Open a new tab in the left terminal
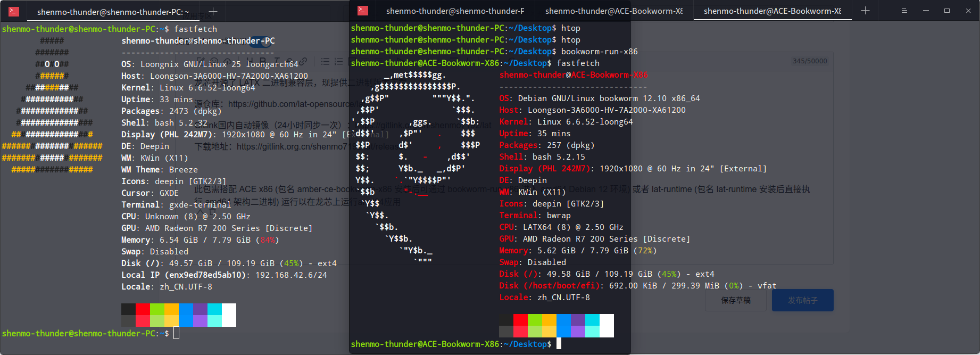 tap(213, 11)
